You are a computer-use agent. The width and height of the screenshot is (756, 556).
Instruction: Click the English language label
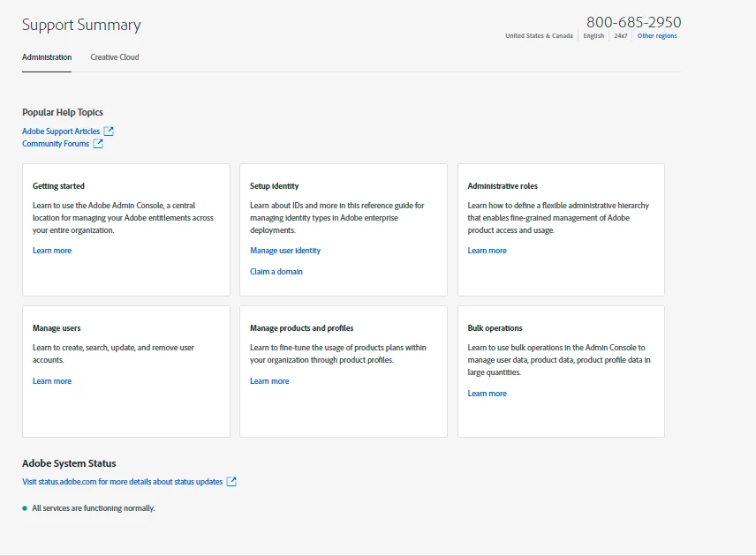tap(593, 35)
